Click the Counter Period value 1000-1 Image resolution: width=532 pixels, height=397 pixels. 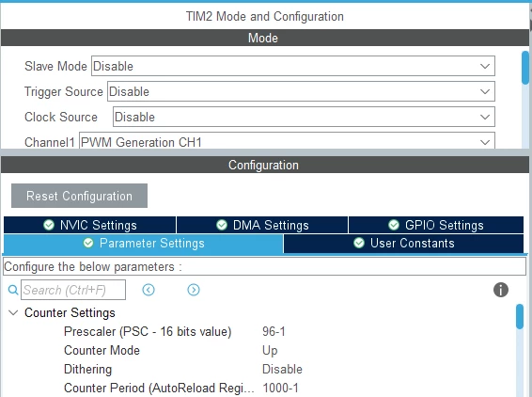281,388
